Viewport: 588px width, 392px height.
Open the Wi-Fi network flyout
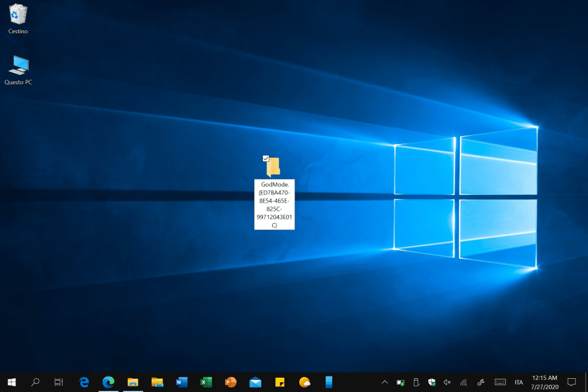coord(463,382)
